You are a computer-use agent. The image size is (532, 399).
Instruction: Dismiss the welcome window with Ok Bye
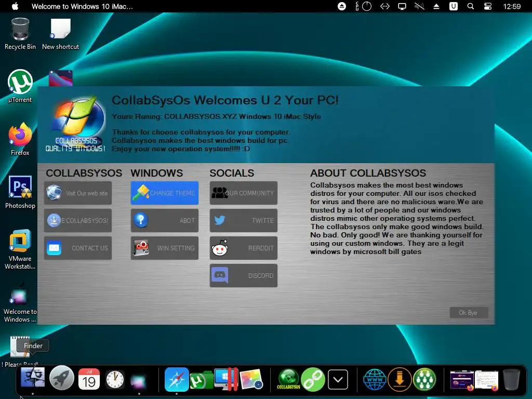tap(469, 312)
